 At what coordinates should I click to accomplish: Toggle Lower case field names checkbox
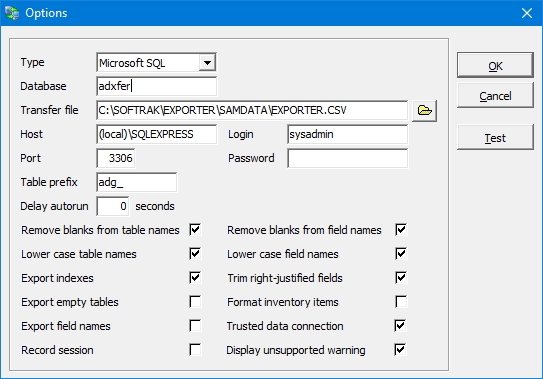(401, 254)
